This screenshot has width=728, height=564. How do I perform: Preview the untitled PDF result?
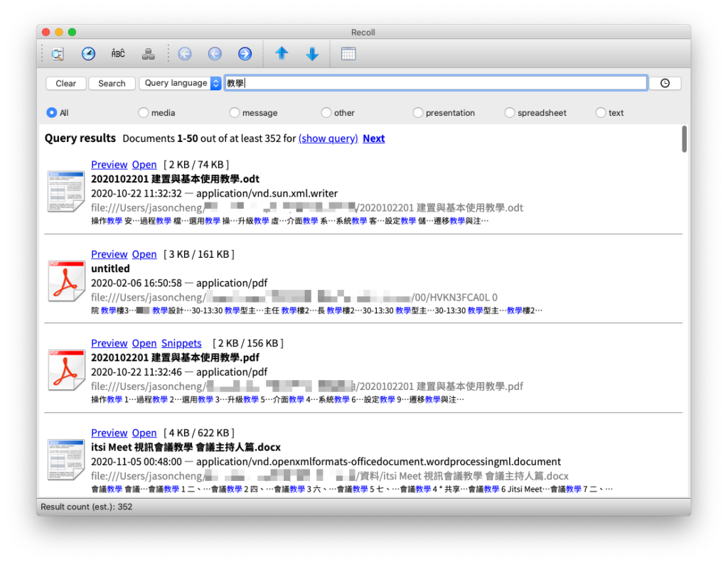[x=109, y=254]
